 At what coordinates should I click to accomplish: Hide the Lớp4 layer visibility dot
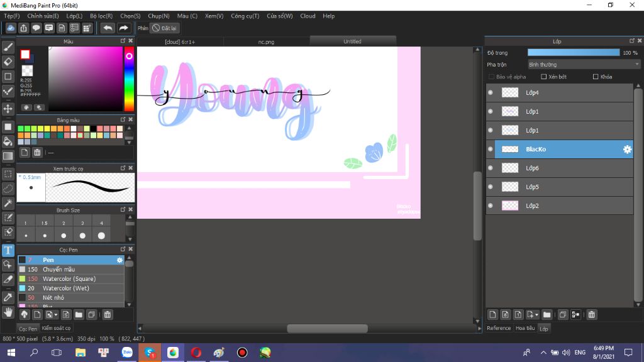[491, 92]
